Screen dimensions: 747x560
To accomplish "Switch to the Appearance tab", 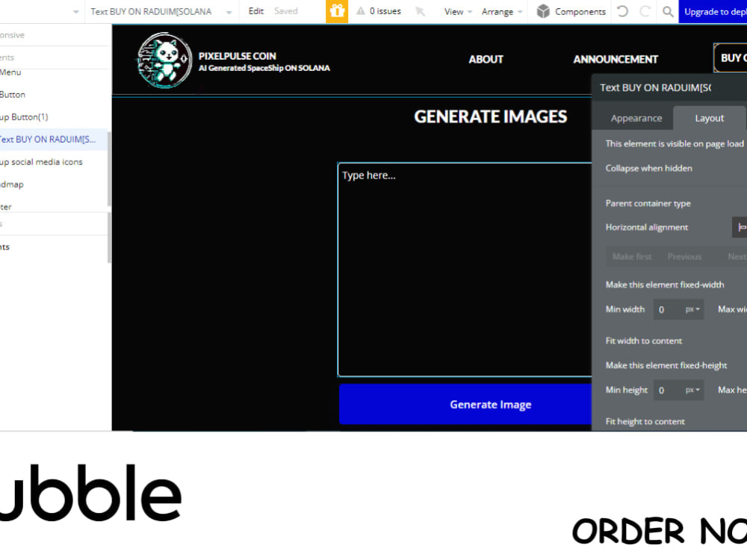I will coord(636,118).
